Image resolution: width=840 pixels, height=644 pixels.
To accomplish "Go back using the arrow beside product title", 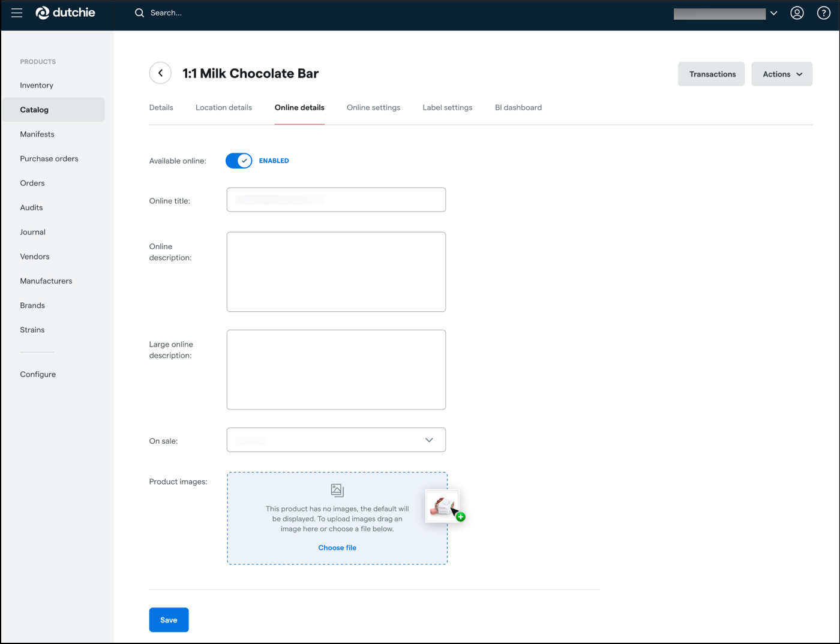I will tap(160, 73).
